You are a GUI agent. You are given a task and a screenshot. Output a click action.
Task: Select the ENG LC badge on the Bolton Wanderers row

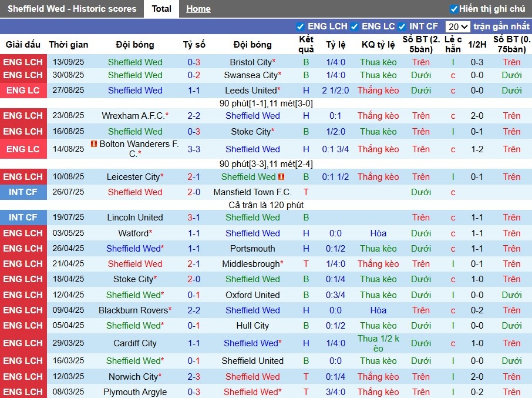click(x=23, y=149)
